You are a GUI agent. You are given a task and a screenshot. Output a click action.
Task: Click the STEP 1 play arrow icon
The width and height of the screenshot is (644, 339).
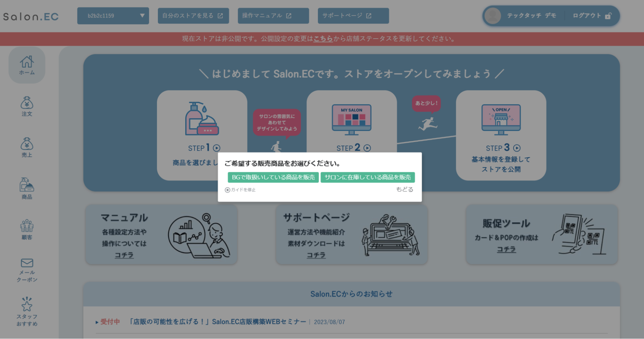coord(216,148)
